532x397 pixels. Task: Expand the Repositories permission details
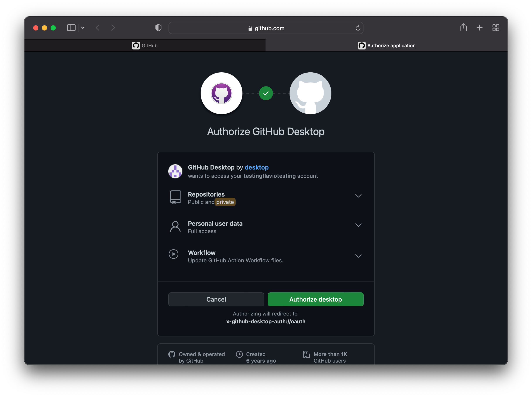[358, 196]
